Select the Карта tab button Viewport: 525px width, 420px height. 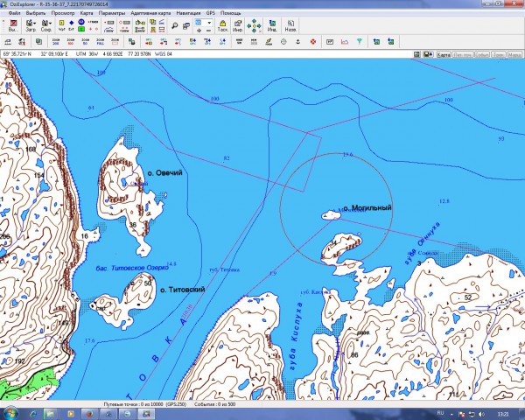444,54
